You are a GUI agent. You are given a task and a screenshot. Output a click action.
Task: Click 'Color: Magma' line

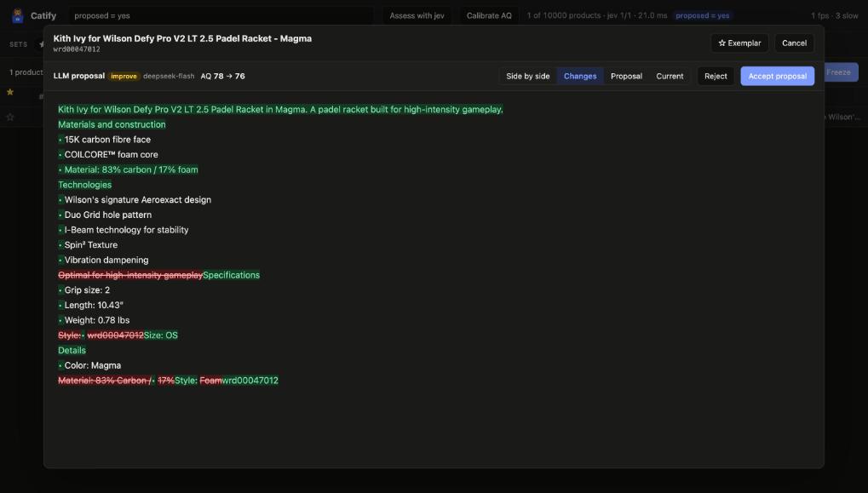(x=93, y=365)
